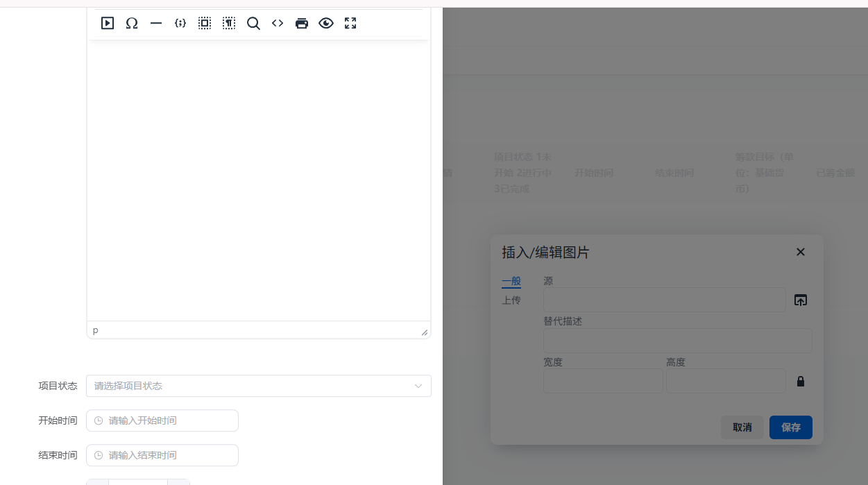Switch to the 上传 tab

511,300
